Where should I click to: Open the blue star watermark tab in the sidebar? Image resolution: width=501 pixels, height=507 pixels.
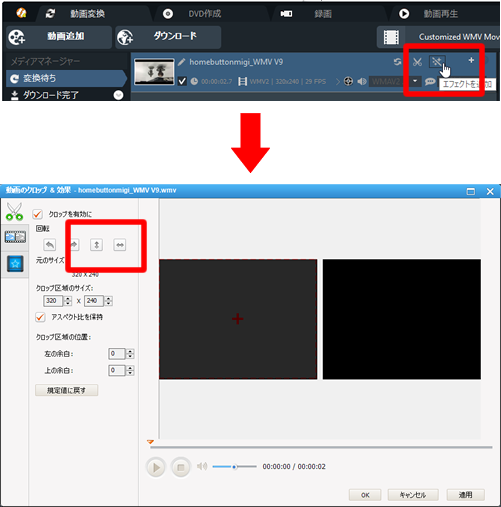(x=15, y=264)
